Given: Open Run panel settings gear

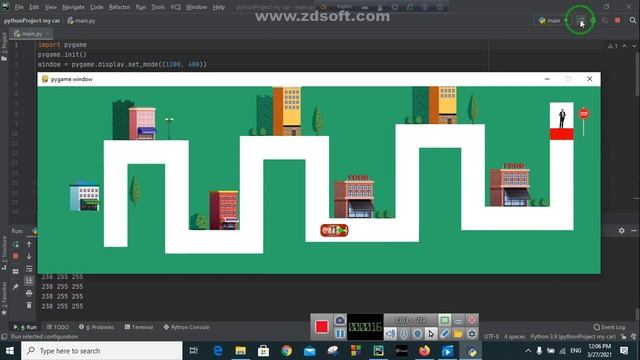Looking at the screenshot, I should [621, 231].
